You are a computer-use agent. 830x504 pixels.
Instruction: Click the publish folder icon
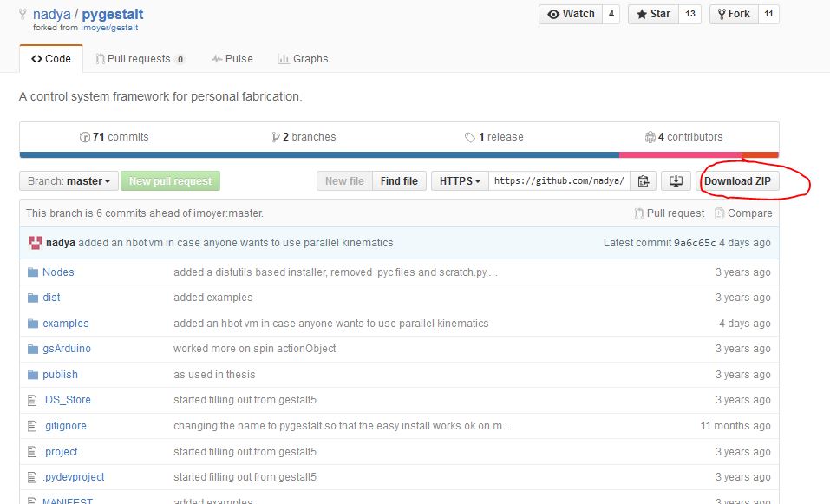pyautogui.click(x=33, y=375)
